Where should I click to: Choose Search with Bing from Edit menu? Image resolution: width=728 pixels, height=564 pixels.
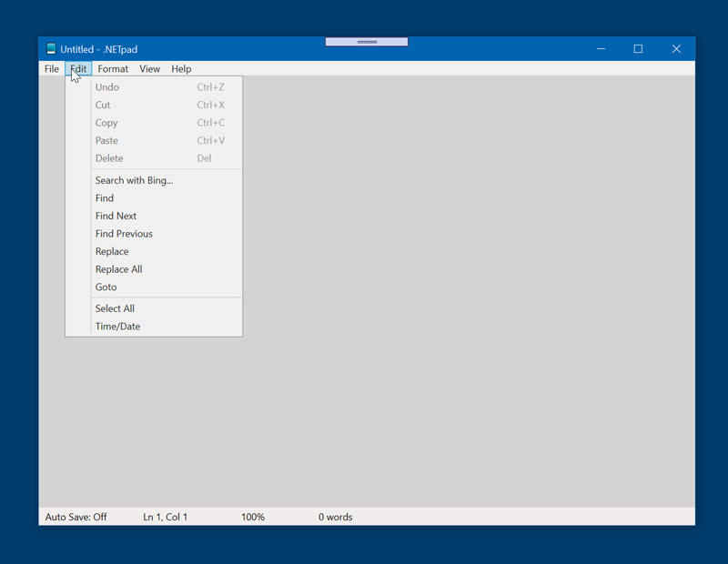point(134,180)
